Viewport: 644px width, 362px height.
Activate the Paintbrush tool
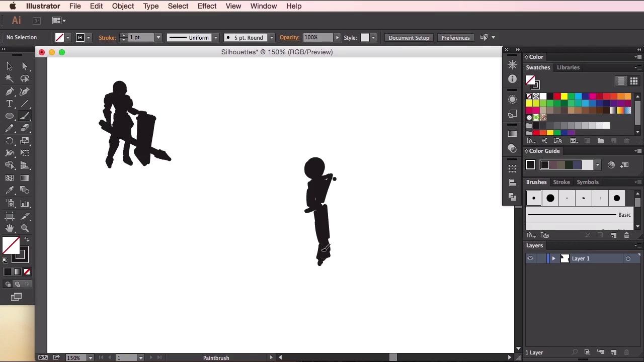click(25, 116)
